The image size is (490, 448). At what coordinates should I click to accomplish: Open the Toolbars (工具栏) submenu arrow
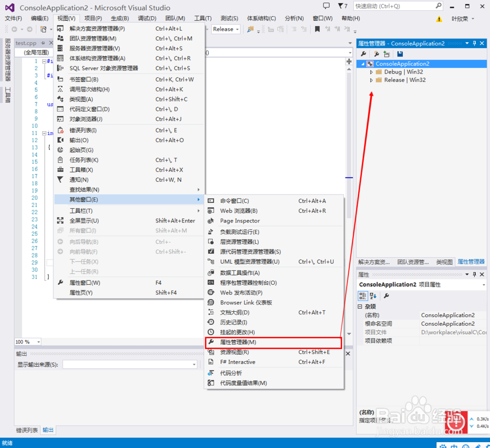(198, 211)
